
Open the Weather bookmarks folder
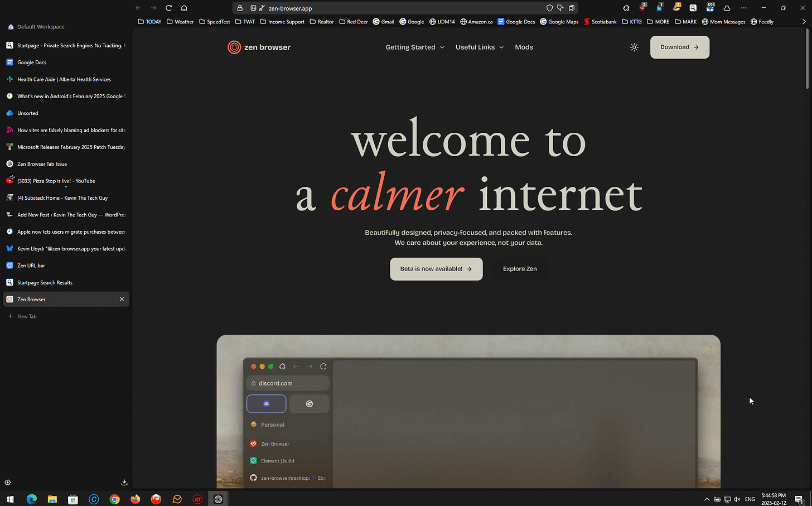180,22
